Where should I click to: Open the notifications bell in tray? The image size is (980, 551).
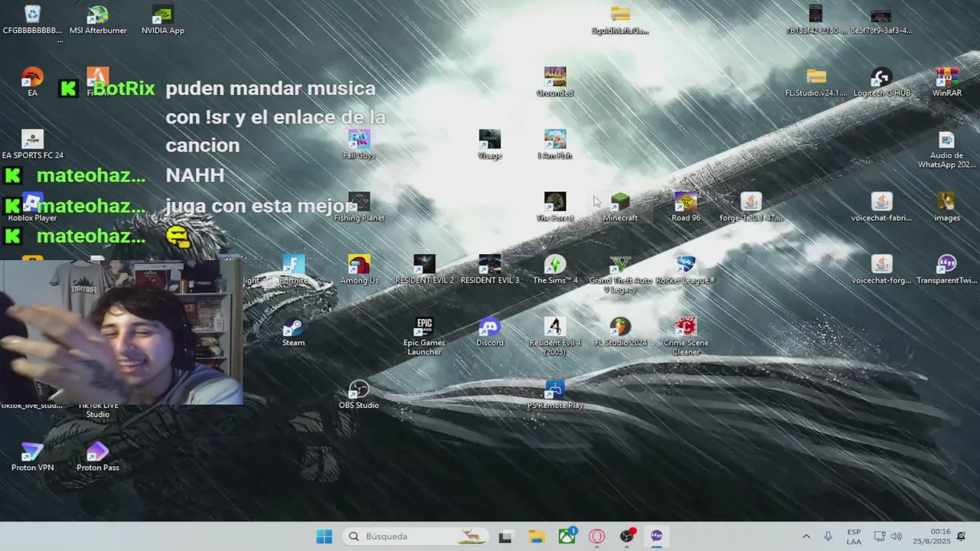point(962,536)
